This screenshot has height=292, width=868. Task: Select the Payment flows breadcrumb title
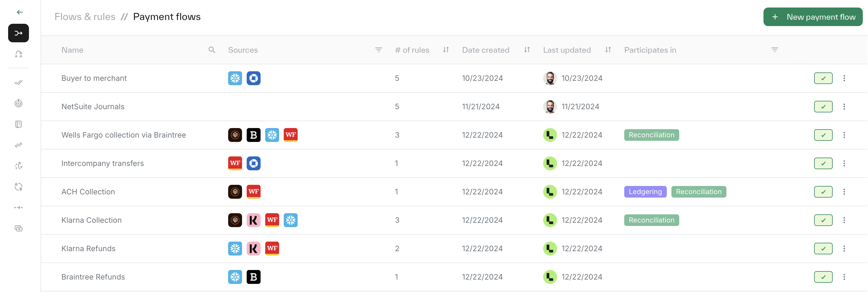[x=167, y=17]
